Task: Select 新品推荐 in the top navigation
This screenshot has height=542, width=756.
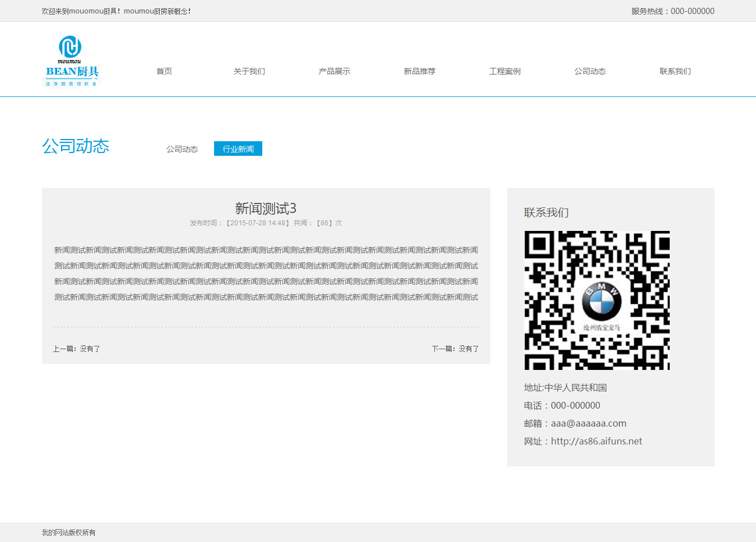Action: [x=420, y=71]
